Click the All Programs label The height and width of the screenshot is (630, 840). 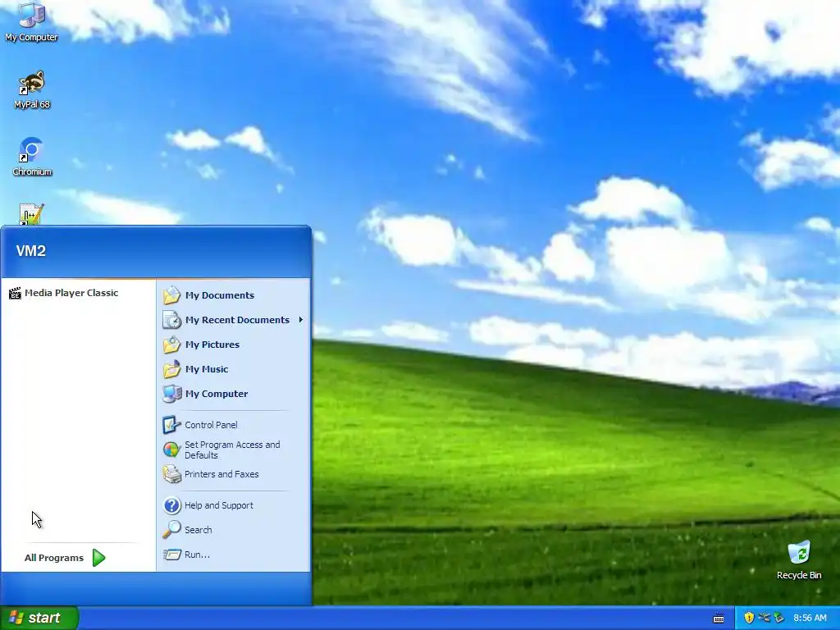(x=54, y=558)
